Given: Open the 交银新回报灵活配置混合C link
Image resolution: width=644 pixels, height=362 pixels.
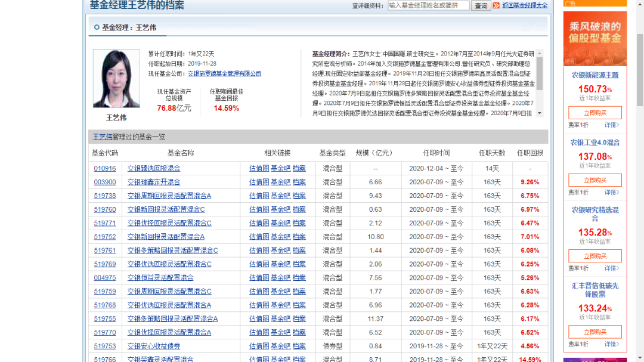Looking at the screenshot, I should point(166,209).
